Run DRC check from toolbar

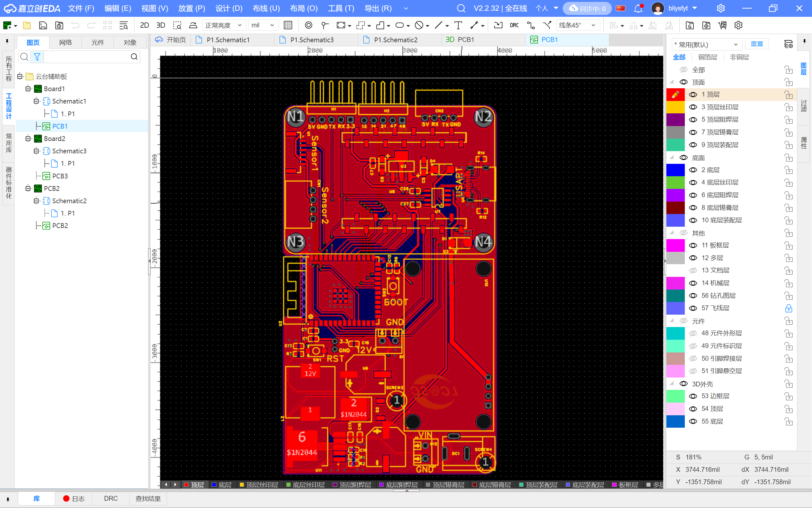click(x=514, y=25)
